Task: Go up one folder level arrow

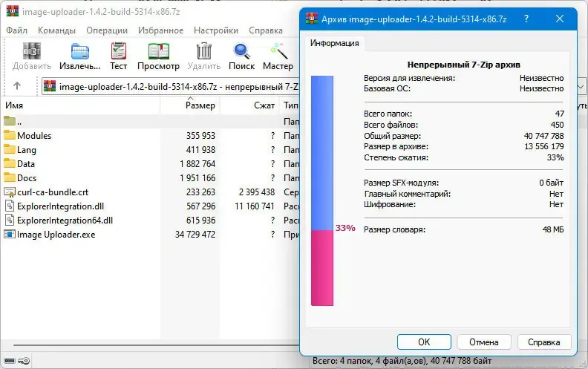Action: 17,86
